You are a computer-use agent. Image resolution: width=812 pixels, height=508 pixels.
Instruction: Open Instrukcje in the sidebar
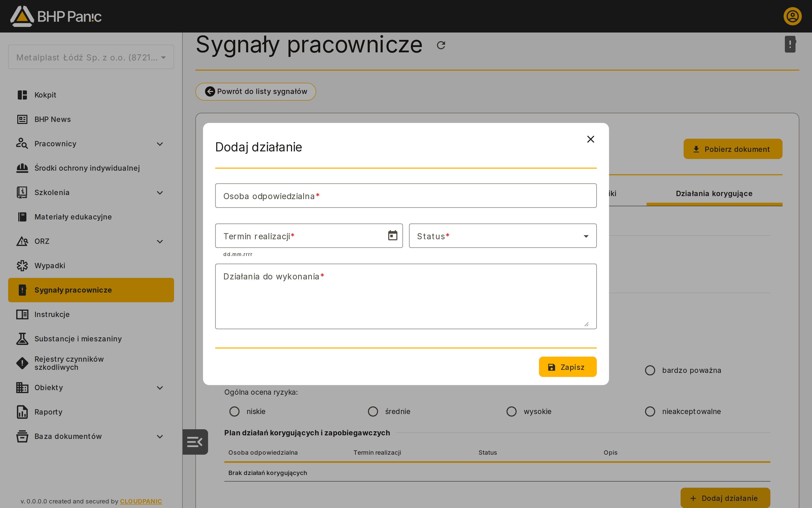tap(91, 314)
